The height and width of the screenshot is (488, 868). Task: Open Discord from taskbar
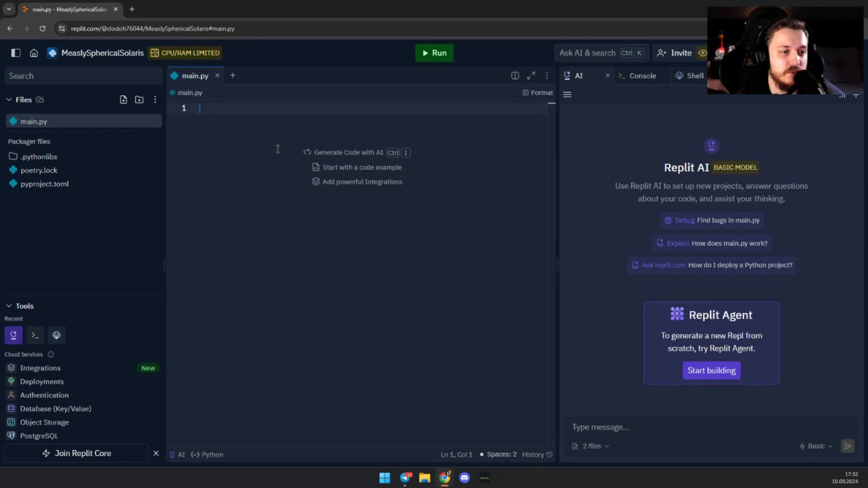[x=464, y=478]
